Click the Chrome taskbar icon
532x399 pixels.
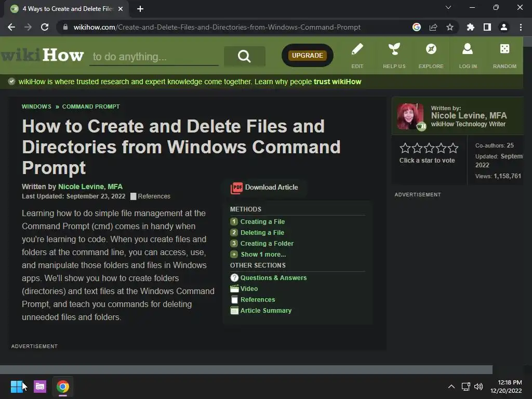[63, 387]
